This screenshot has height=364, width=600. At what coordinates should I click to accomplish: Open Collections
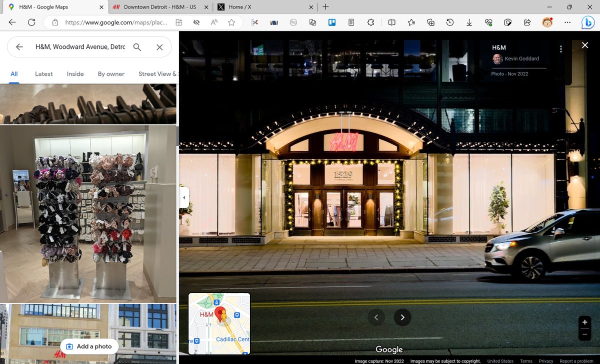430,22
